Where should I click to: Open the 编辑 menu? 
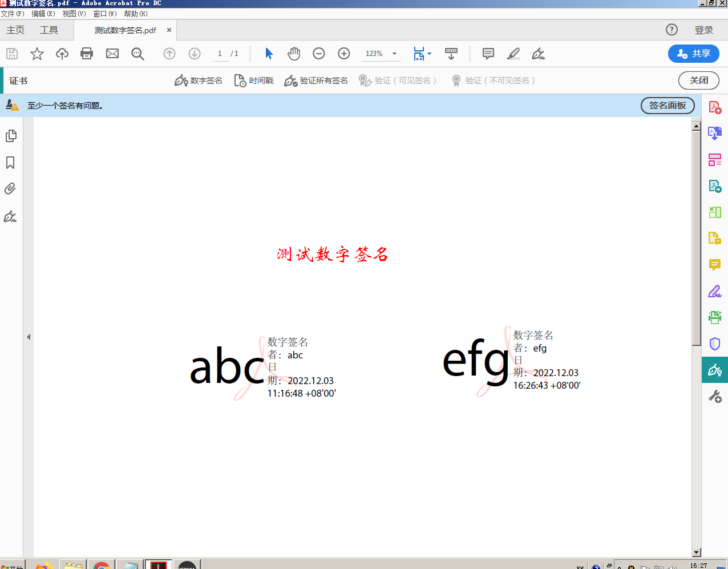pos(43,14)
